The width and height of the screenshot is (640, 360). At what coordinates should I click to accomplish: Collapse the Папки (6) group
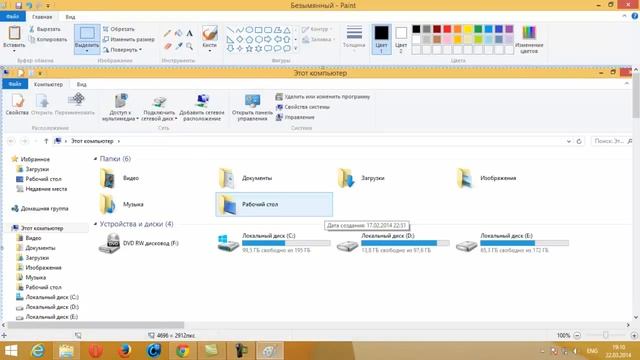[x=95, y=159]
